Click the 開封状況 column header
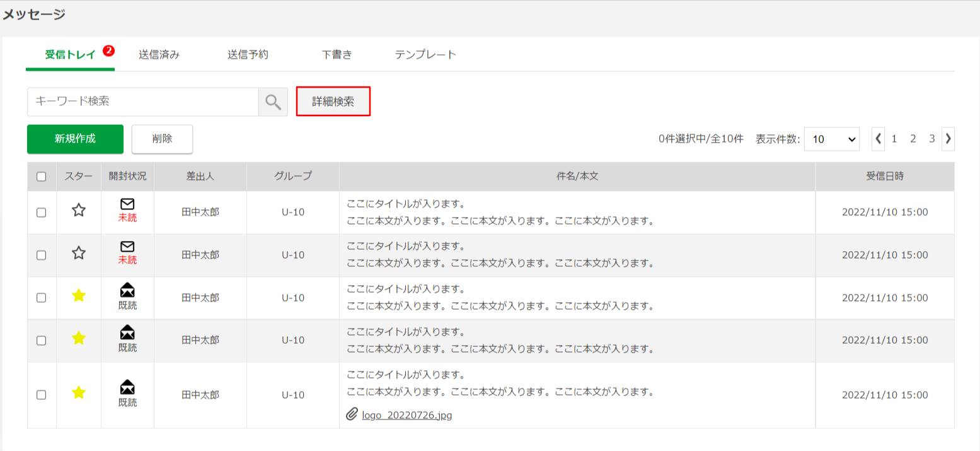The height and width of the screenshot is (451, 980). tap(127, 177)
